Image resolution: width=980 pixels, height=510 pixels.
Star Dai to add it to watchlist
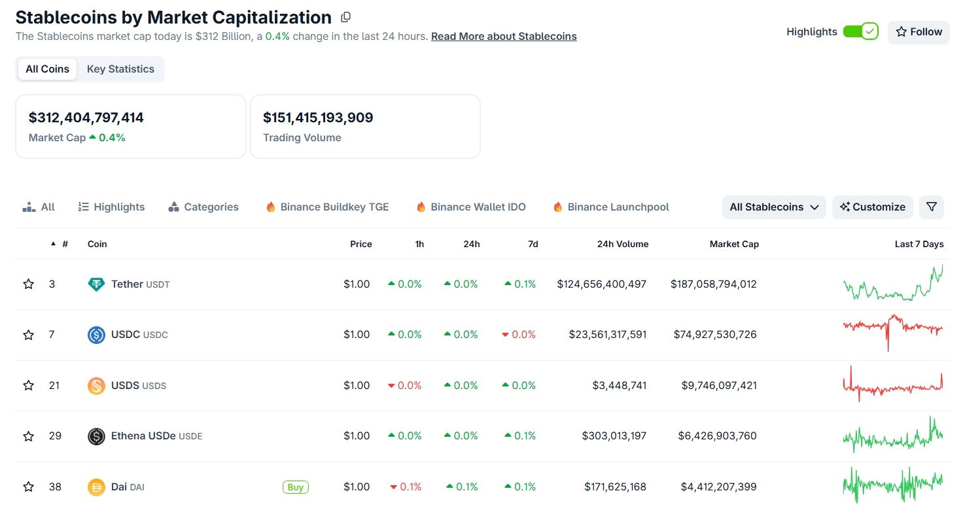28,486
